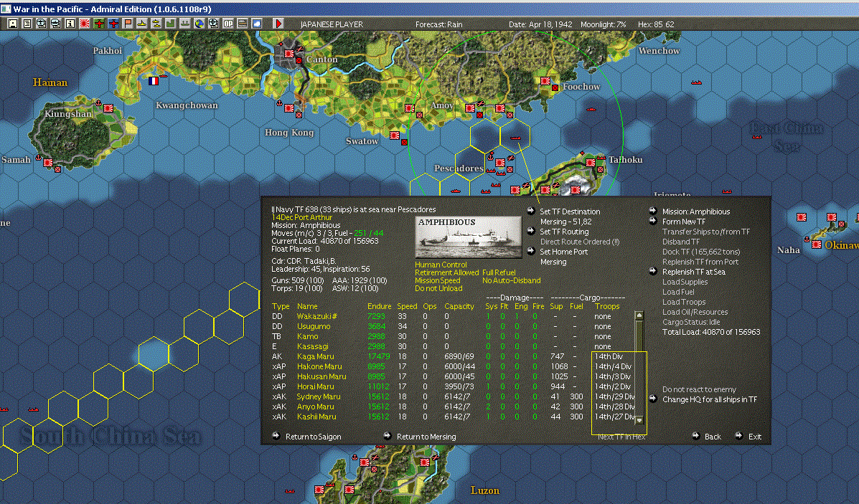
Task: Open ship Hakone Maru in list
Action: click(319, 366)
